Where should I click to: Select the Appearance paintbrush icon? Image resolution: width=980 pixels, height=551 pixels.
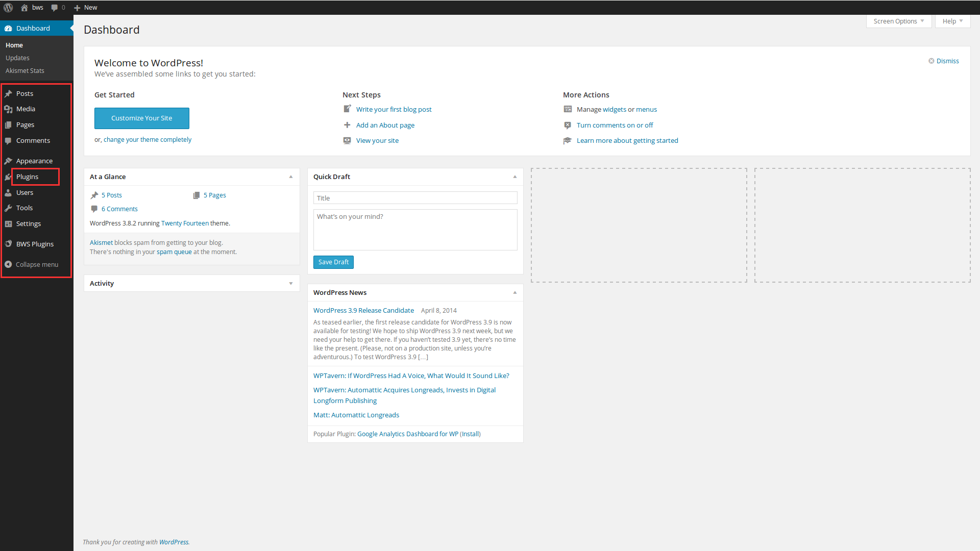click(x=9, y=160)
